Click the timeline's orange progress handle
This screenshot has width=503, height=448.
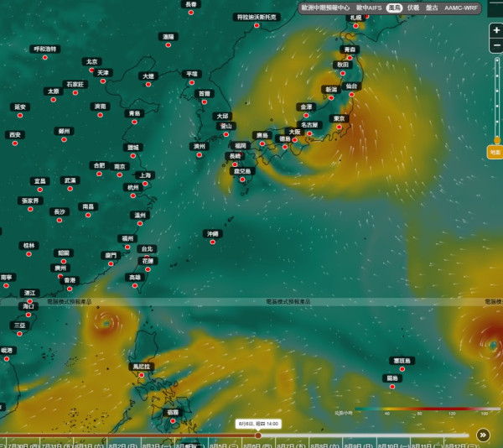coord(258,435)
